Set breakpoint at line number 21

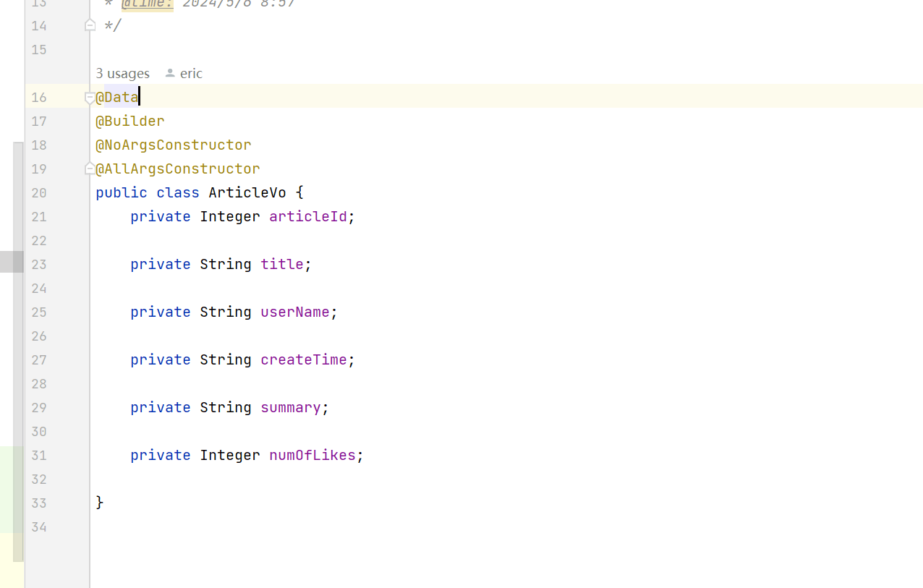click(38, 216)
